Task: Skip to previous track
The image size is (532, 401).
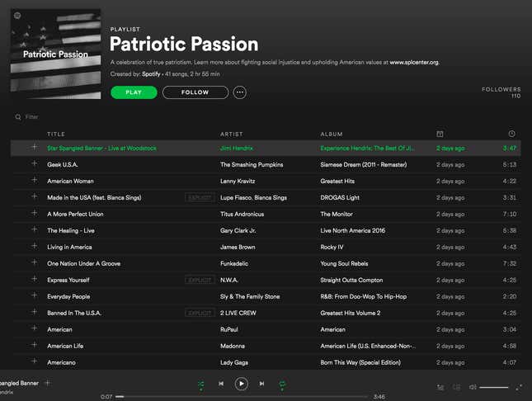Action: (x=221, y=384)
